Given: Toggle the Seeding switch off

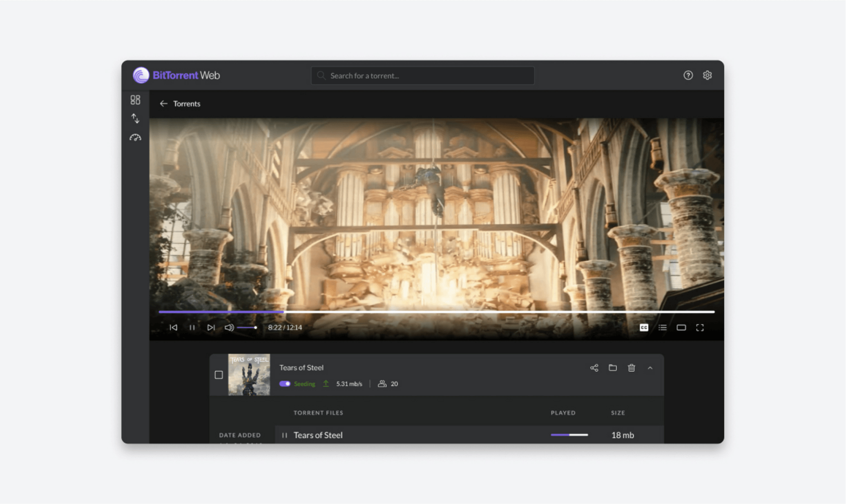Looking at the screenshot, I should tap(285, 384).
